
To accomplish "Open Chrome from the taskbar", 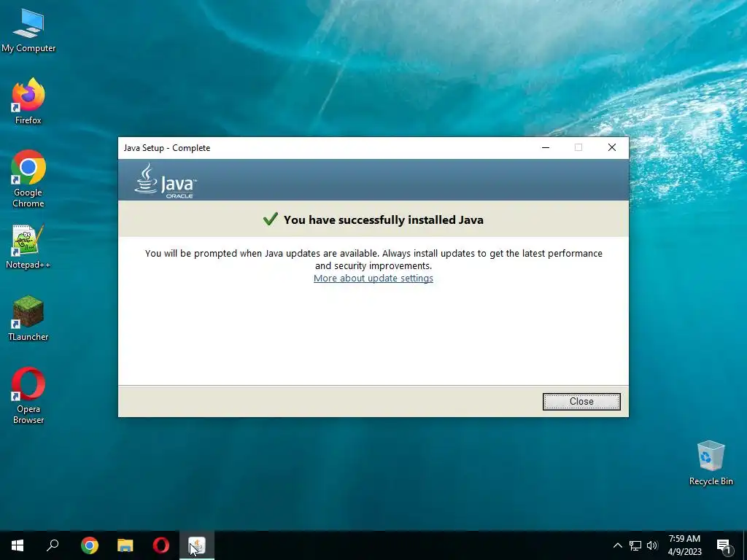I will coord(90,545).
